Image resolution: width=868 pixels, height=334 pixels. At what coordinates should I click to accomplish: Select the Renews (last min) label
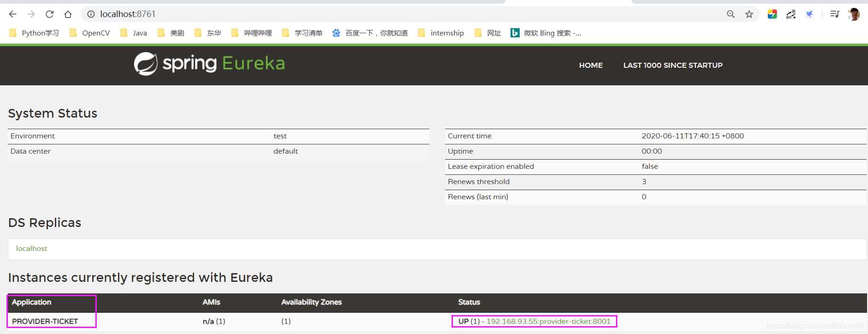478,197
